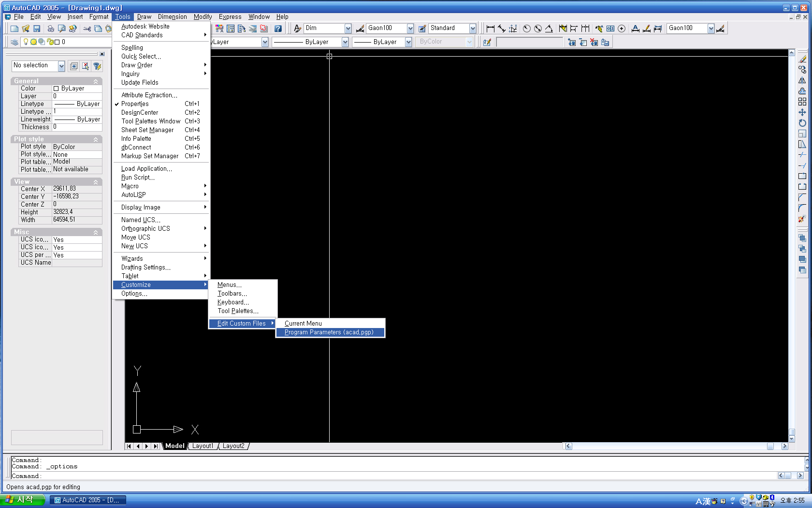Choose Current Menu in Edit Custom Files
This screenshot has width=812, height=508.
[x=303, y=323]
